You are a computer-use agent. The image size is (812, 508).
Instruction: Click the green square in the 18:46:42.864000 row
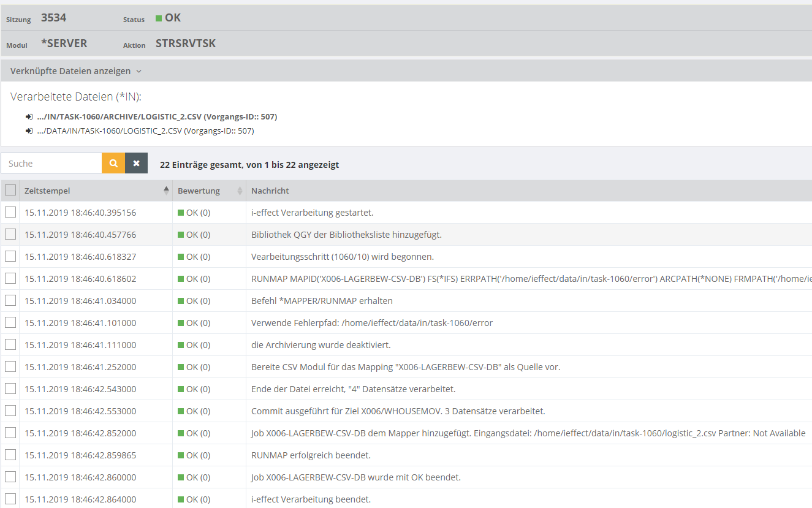coord(181,499)
